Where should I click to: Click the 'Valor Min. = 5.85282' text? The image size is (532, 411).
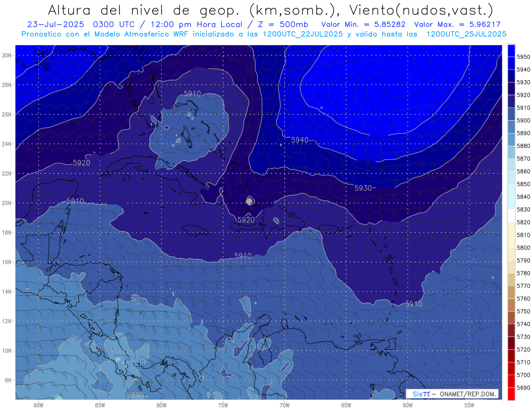tap(363, 25)
